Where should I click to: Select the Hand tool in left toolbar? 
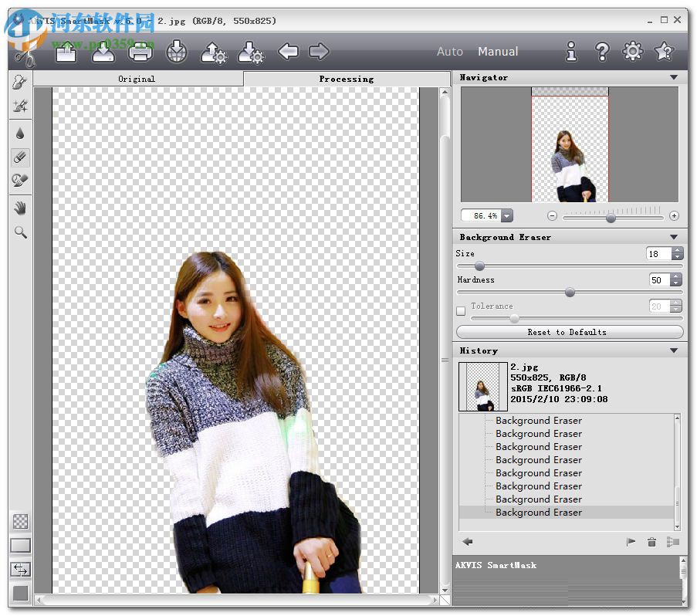(x=21, y=208)
